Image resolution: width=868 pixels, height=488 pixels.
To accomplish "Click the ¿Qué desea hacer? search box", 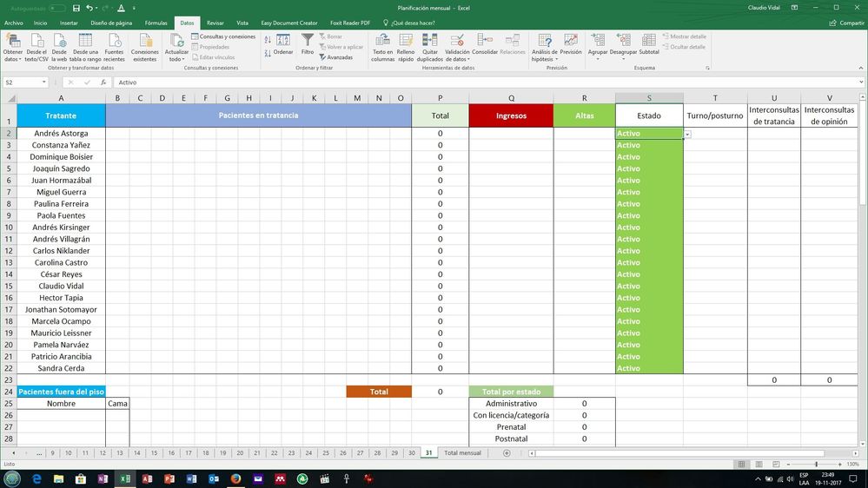I will point(409,23).
